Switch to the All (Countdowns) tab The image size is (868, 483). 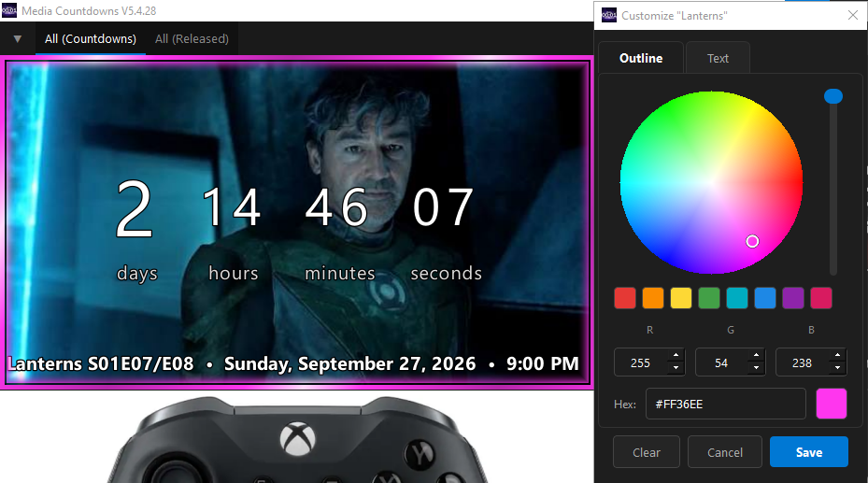click(91, 38)
